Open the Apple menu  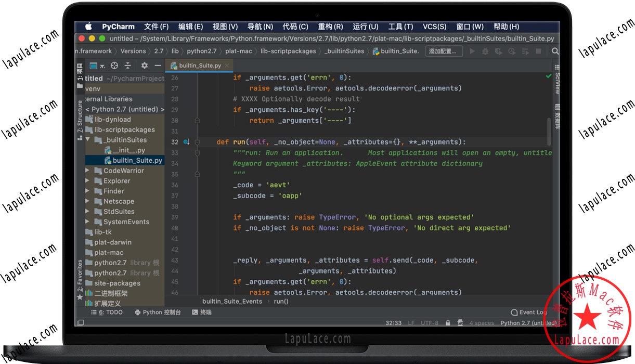(88, 27)
